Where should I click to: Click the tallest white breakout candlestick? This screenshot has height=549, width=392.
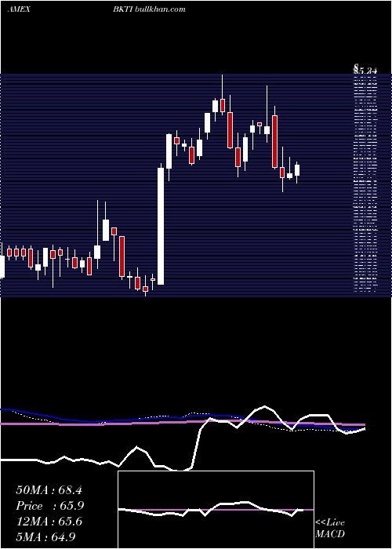[x=161, y=226]
